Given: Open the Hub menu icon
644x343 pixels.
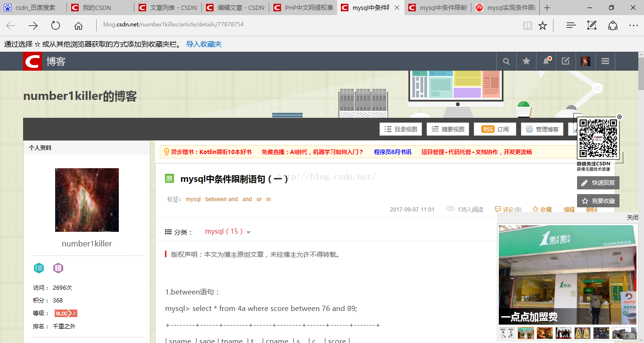Looking at the screenshot, I should pyautogui.click(x=571, y=25).
